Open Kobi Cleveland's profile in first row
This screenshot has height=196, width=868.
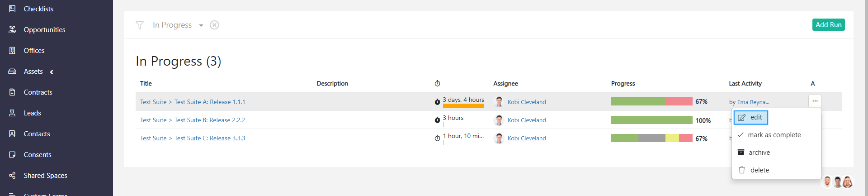click(x=526, y=102)
